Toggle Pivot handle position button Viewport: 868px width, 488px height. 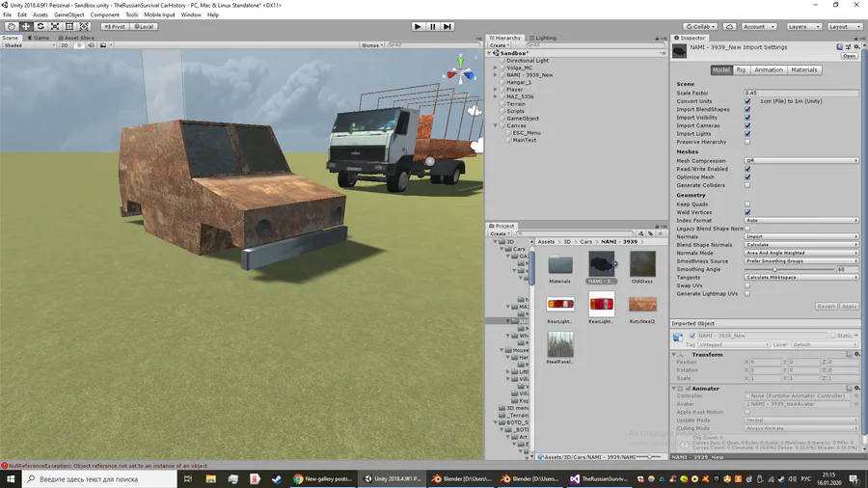click(114, 27)
